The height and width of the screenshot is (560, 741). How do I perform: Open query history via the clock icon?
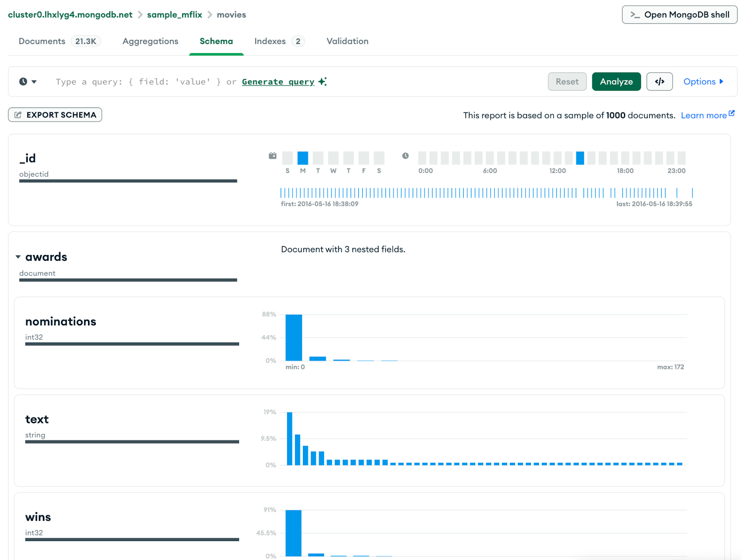[x=22, y=81]
